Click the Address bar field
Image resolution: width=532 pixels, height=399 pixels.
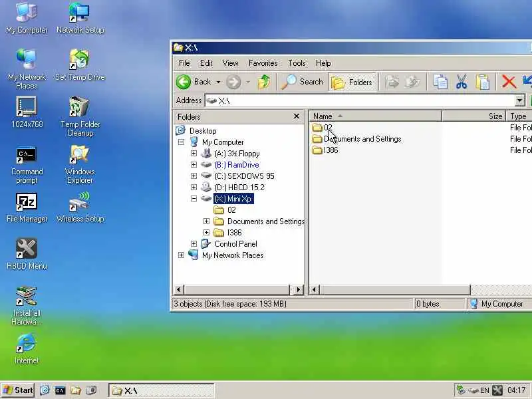click(x=360, y=101)
